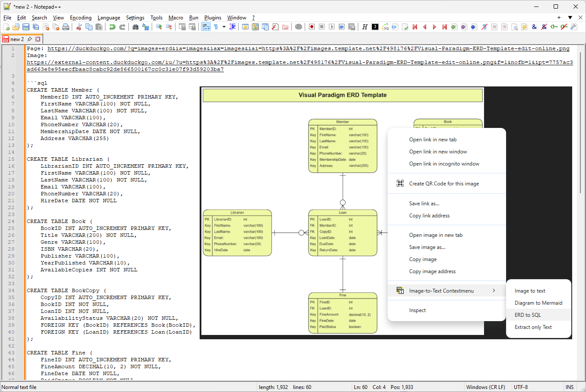The width and height of the screenshot is (586, 392).
Task: Toggle synchronize vertical scrolling icon
Action: (x=182, y=27)
